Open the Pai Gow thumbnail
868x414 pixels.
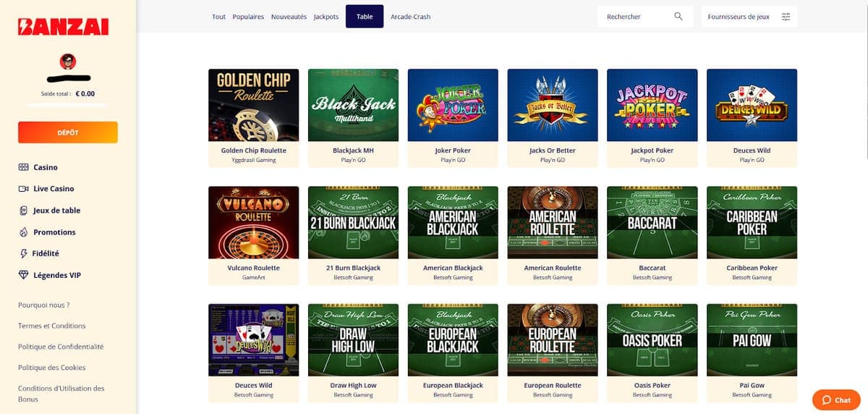[x=752, y=339]
